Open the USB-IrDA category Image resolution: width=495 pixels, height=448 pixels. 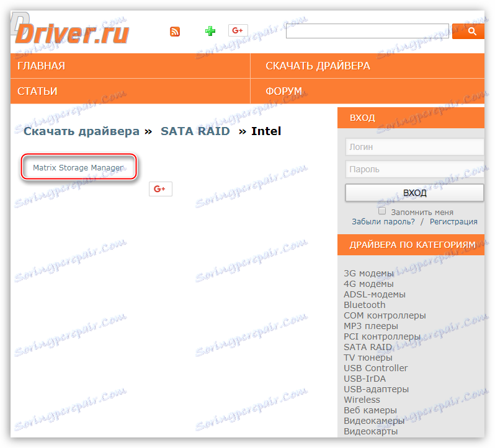pyautogui.click(x=365, y=379)
